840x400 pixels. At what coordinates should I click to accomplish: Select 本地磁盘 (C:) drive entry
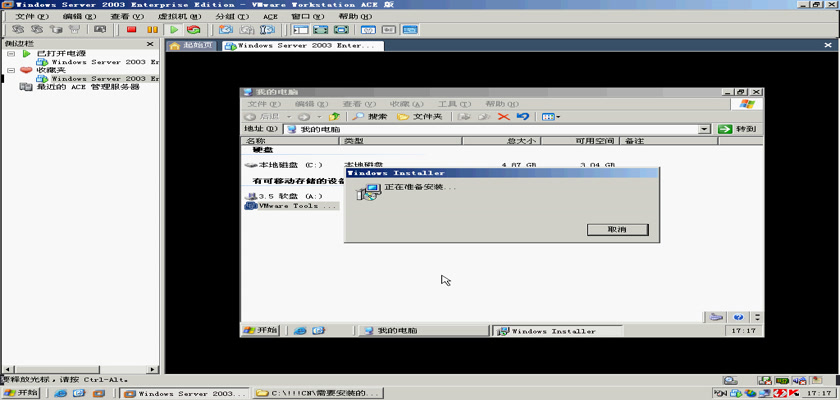click(283, 165)
